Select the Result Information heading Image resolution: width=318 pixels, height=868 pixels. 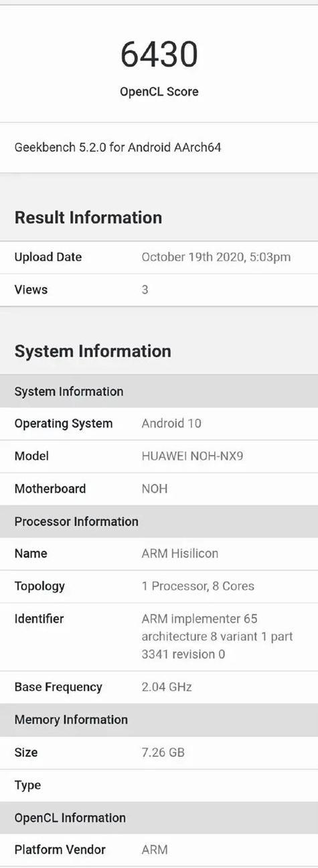(x=88, y=217)
